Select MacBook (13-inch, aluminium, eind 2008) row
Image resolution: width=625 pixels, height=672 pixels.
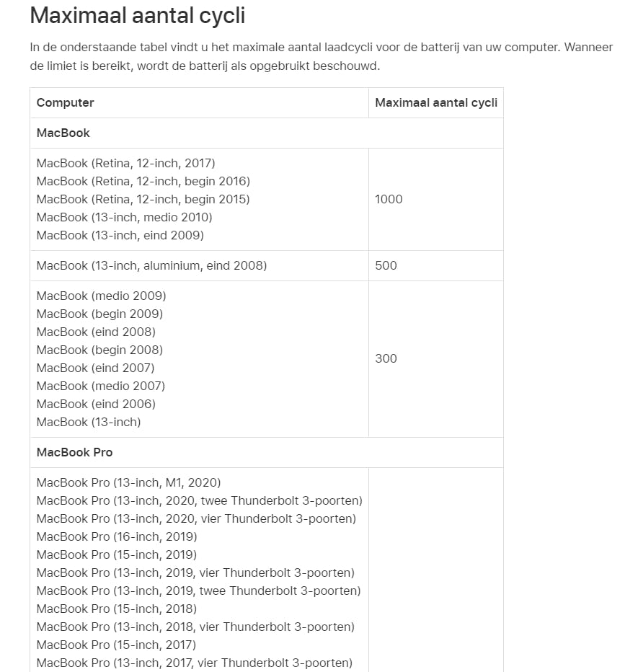pyautogui.click(x=151, y=265)
